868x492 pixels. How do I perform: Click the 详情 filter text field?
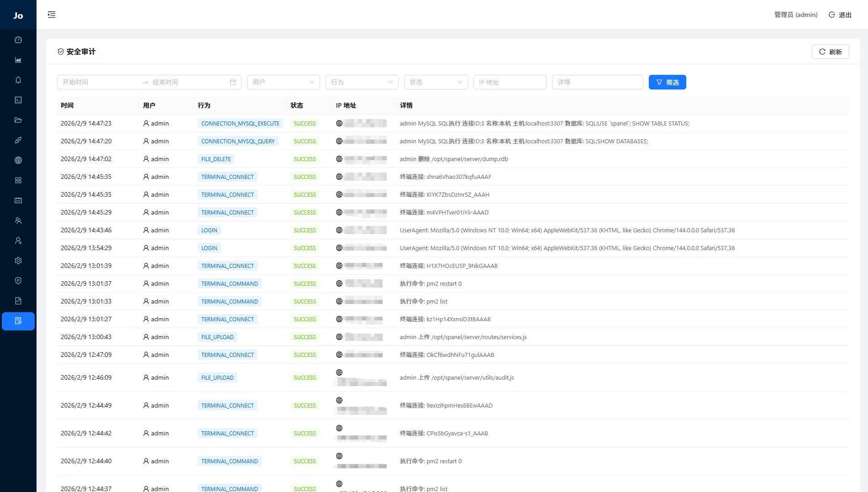[597, 82]
